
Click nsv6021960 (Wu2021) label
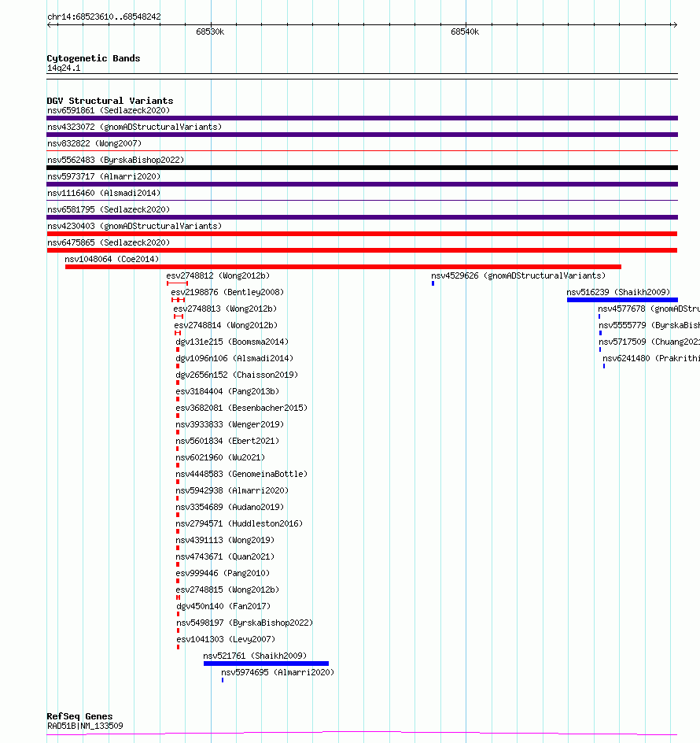click(x=220, y=458)
